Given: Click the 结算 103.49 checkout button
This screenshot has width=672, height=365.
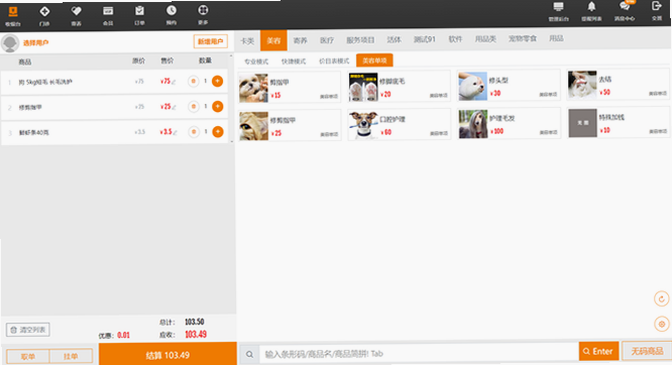Looking at the screenshot, I should 168,354.
